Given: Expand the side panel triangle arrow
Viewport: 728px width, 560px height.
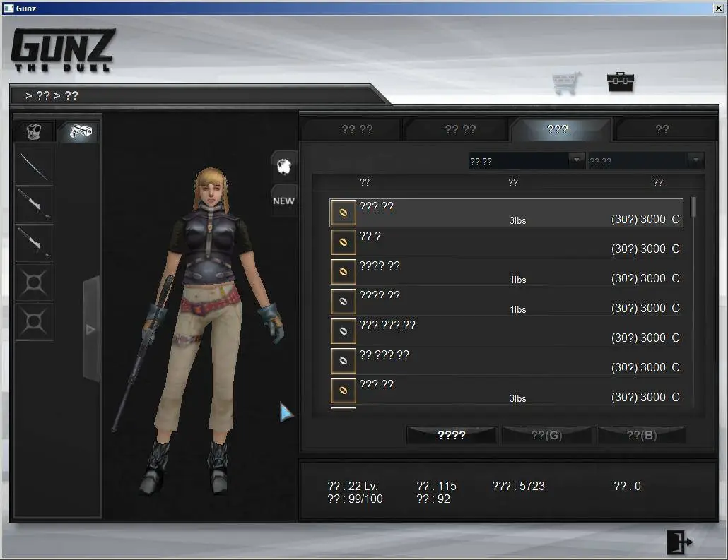Looking at the screenshot, I should 91,329.
